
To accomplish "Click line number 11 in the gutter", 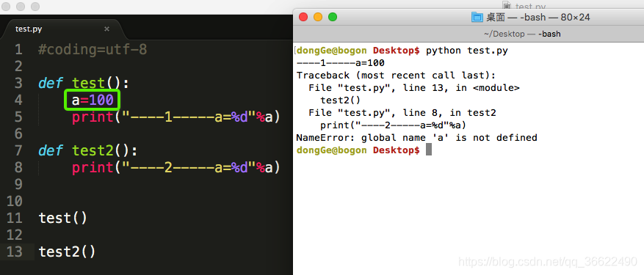I will [x=15, y=218].
